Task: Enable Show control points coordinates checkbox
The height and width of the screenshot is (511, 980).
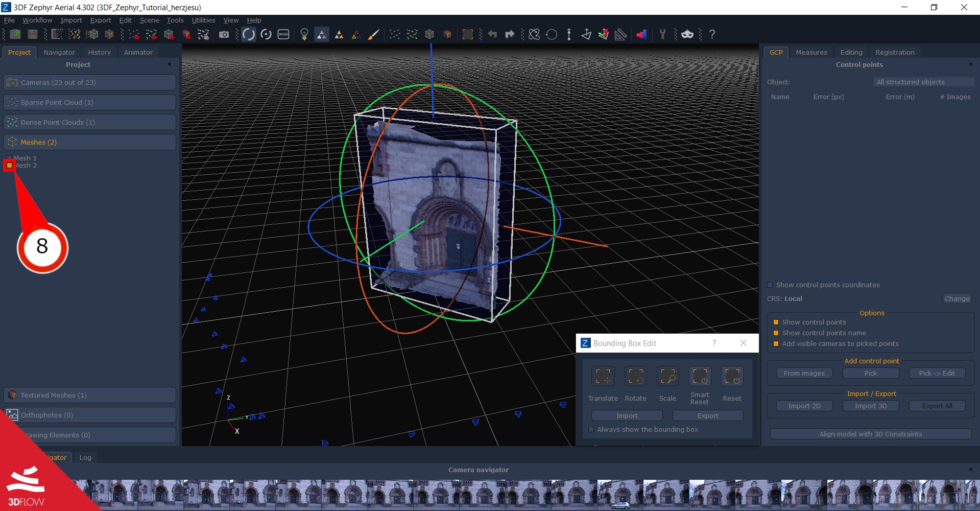Action: [x=770, y=285]
